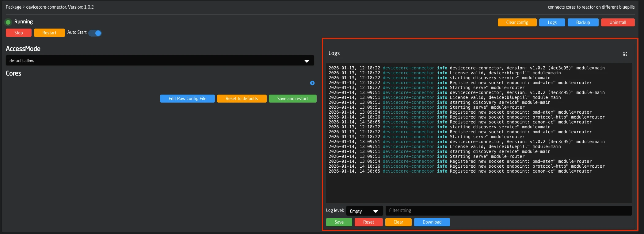Toggle the Auto Start switch
This screenshot has height=234, width=644.
(95, 33)
